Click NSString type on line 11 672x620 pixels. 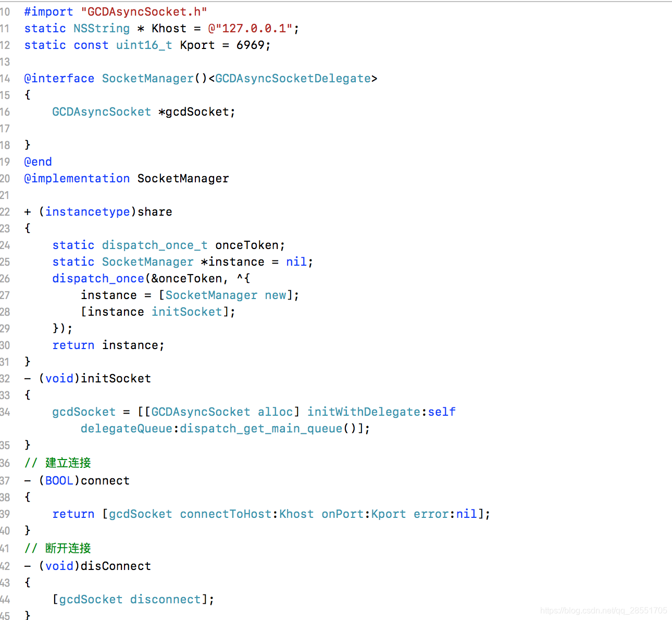click(102, 28)
